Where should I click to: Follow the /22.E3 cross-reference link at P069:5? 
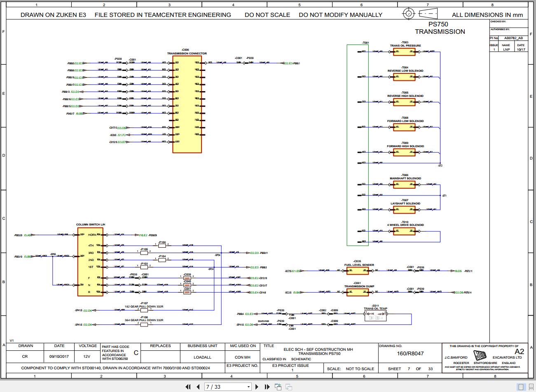[78, 63]
